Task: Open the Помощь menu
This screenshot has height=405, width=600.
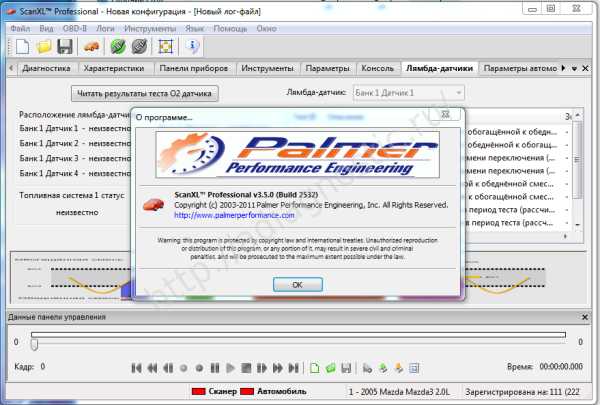Action: 230,28
